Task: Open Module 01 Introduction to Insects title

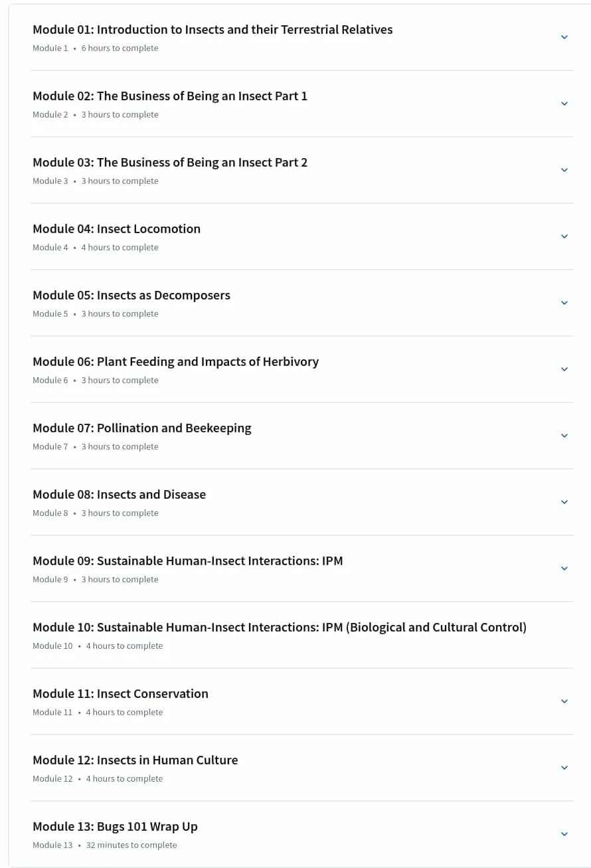Action: click(x=212, y=30)
